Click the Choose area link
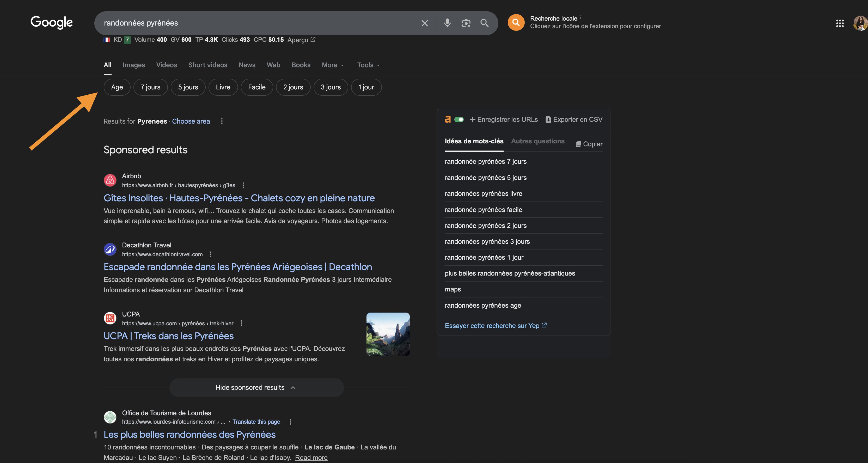Viewport: 868px width, 463px height. pyautogui.click(x=191, y=121)
